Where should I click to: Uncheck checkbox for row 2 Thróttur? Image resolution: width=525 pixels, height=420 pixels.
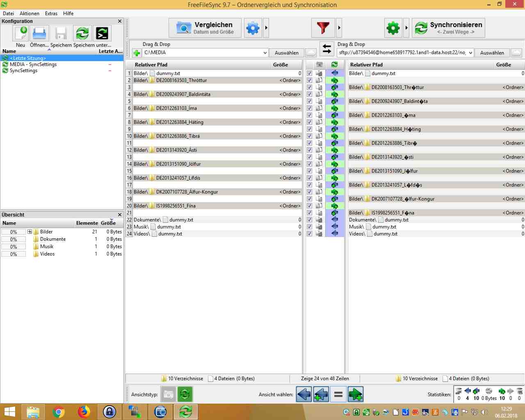click(310, 80)
